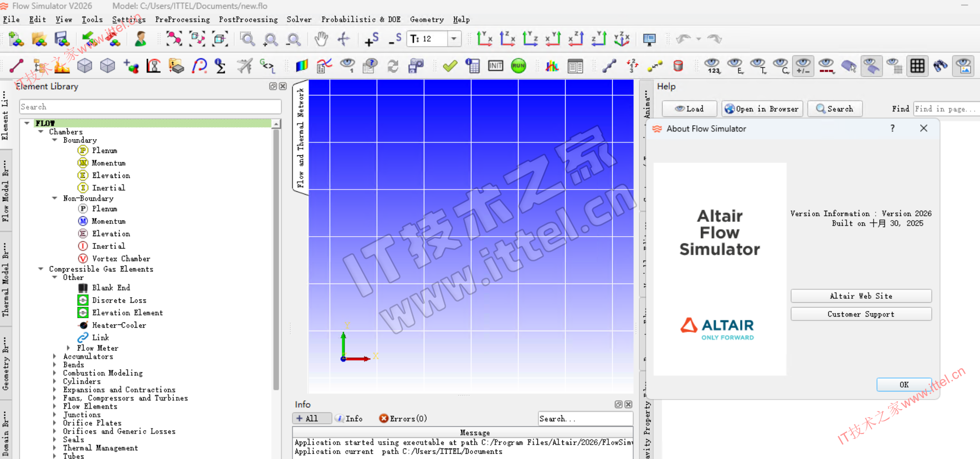The width and height of the screenshot is (980, 459).
Task: Click the INIT initialize icon
Action: tap(495, 66)
